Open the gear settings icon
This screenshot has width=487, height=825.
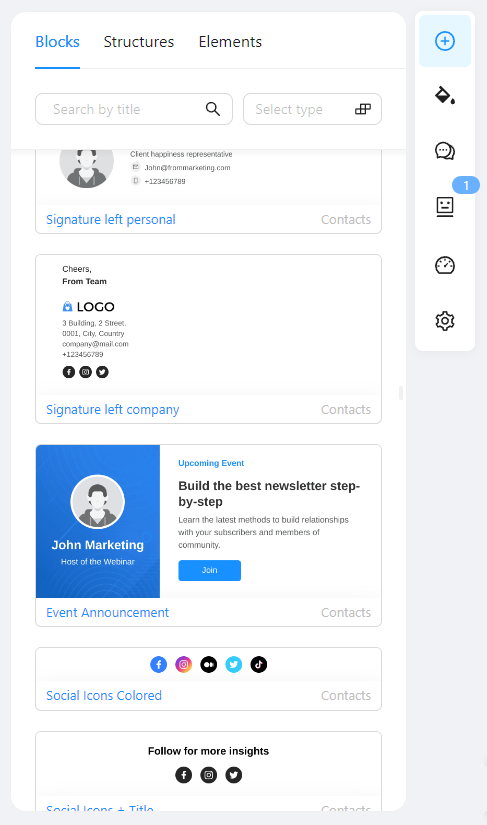coord(445,320)
